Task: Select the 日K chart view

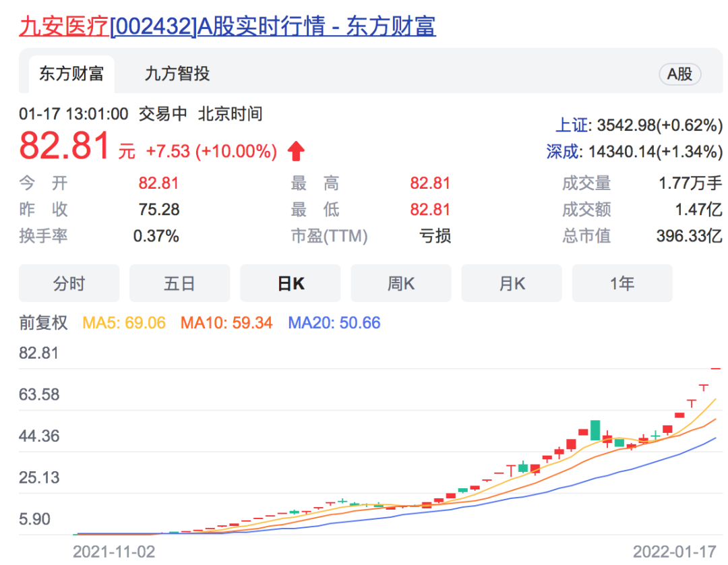Action: point(291,284)
